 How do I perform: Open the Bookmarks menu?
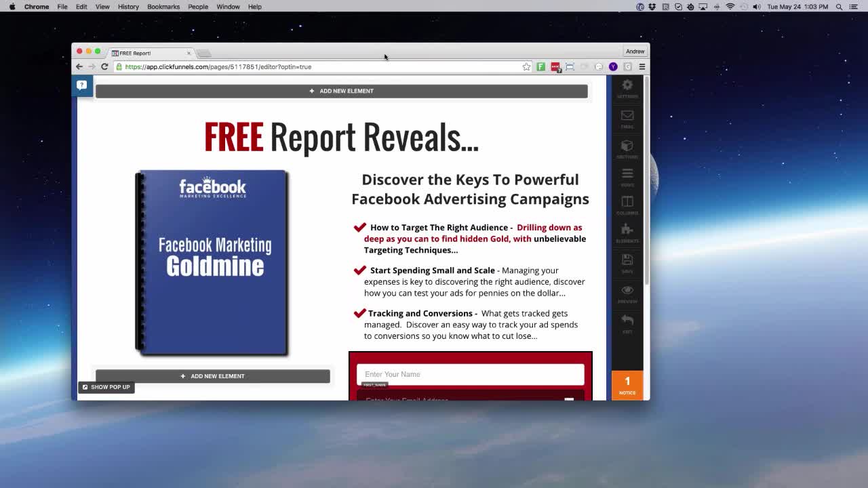(163, 7)
